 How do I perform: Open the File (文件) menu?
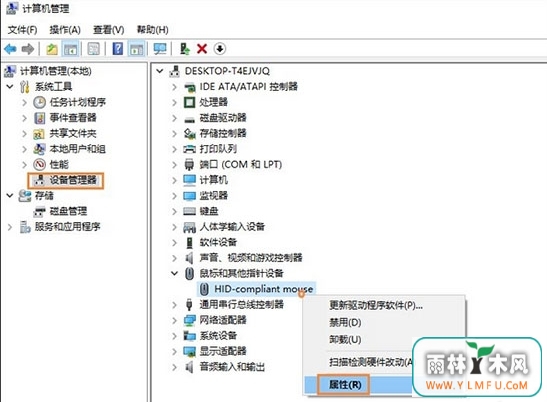pos(22,30)
